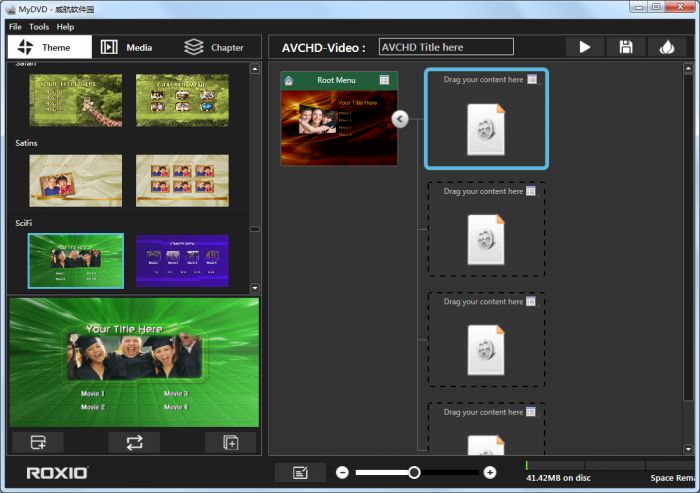700x493 pixels.
Task: Click list icon on third content slot
Action: pos(531,301)
